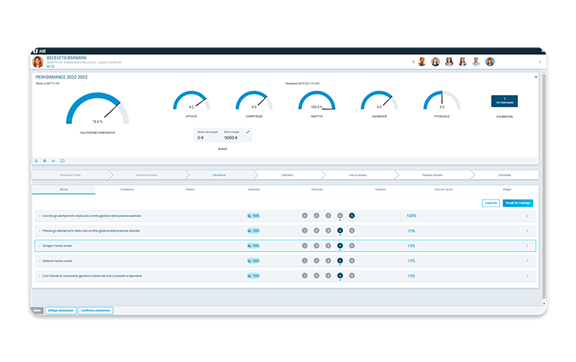The height and width of the screenshot is (362, 576).
Task: Collapse the Performance 2022 panel with arrow
Action: pyautogui.click(x=536, y=77)
